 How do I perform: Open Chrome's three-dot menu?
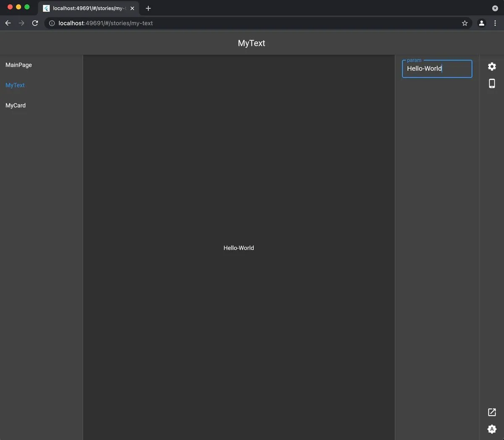495,23
